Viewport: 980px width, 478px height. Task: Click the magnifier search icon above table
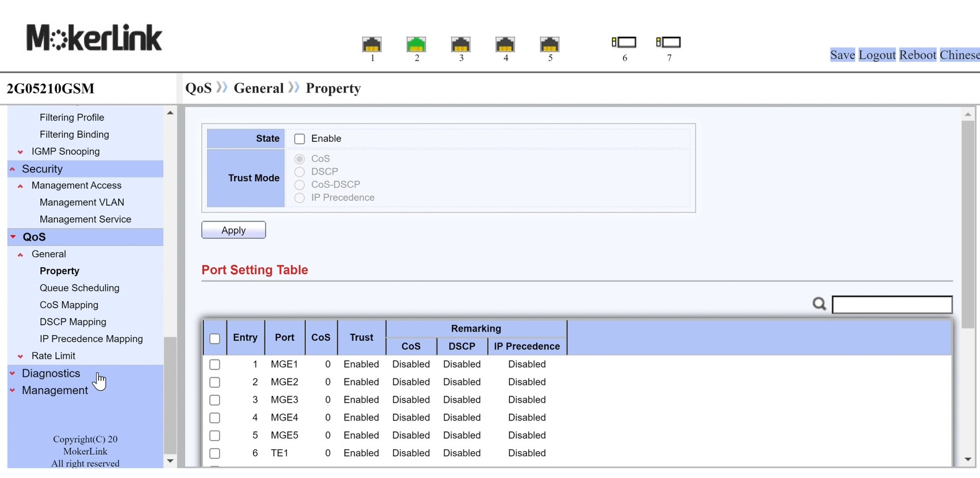click(x=819, y=304)
